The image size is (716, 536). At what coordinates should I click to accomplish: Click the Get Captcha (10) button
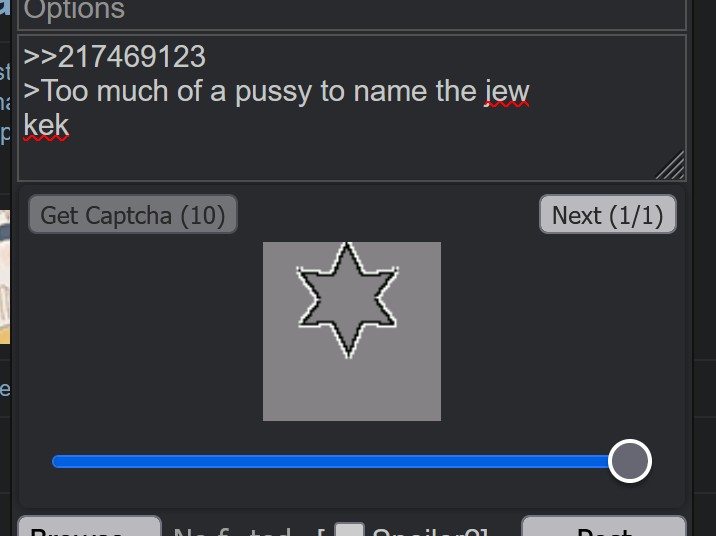[x=133, y=214]
